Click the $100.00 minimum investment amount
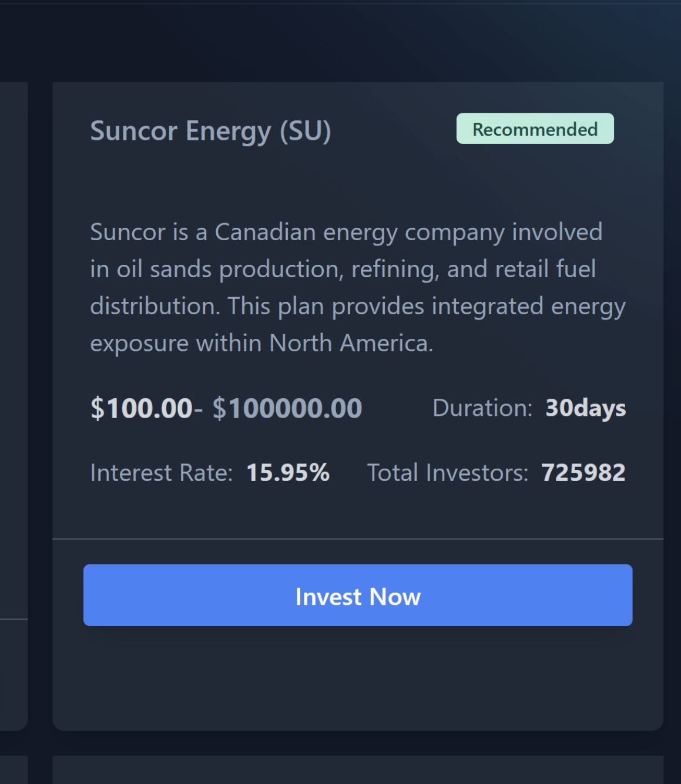This screenshot has height=784, width=681. point(142,408)
